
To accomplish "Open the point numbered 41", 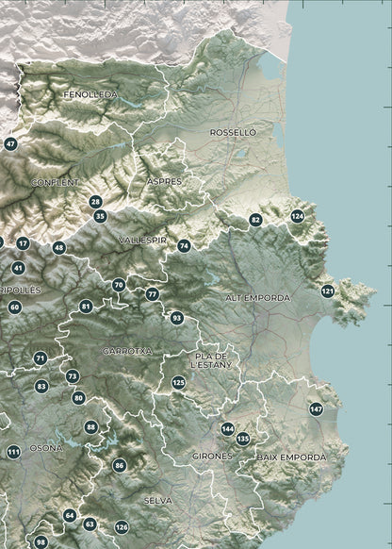I will pyautogui.click(x=18, y=269).
